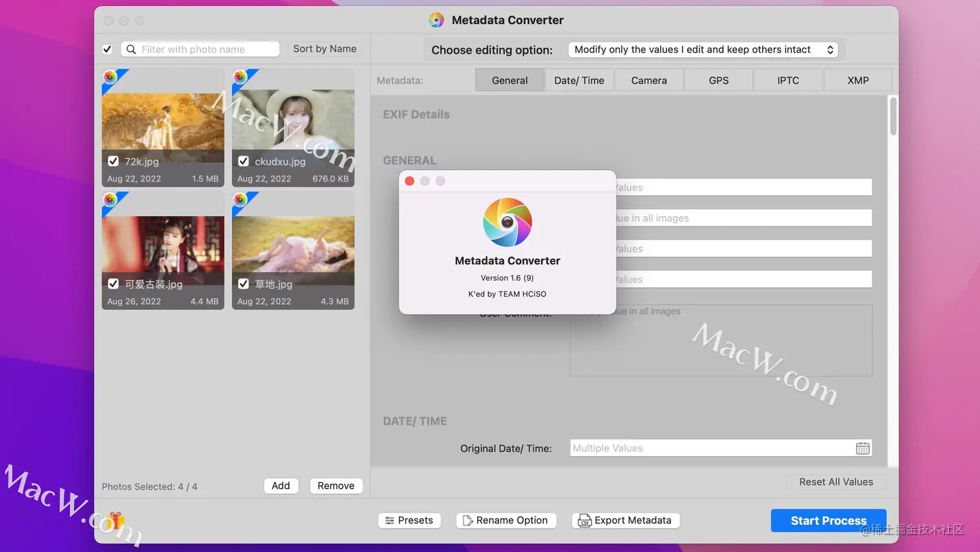Click the Photos badge on ckudxu.jpg thumbnail
This screenshot has height=552, width=980.
(240, 77)
